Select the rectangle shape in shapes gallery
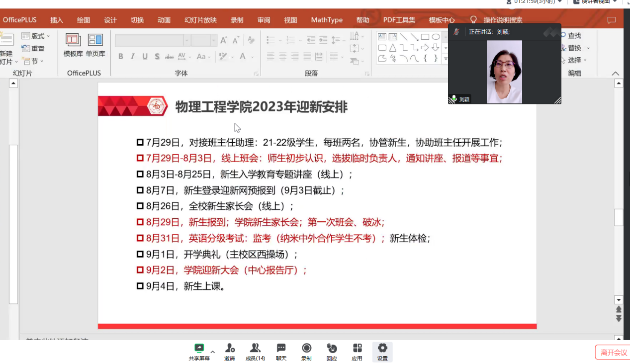Screen dimensions: 630x364 pyautogui.click(x=425, y=37)
